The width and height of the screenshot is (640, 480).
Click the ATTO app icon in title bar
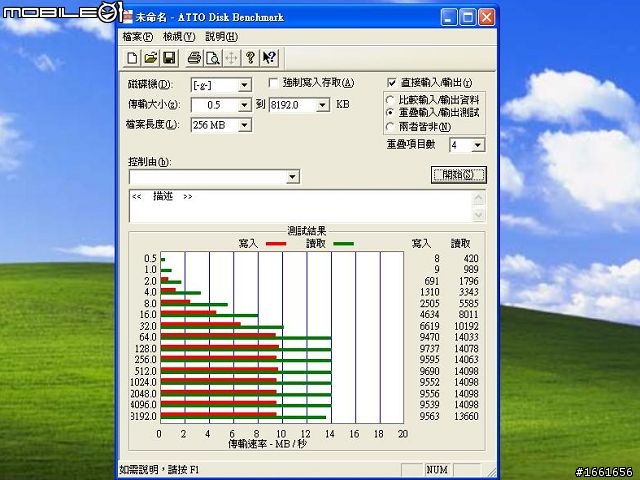point(128,17)
